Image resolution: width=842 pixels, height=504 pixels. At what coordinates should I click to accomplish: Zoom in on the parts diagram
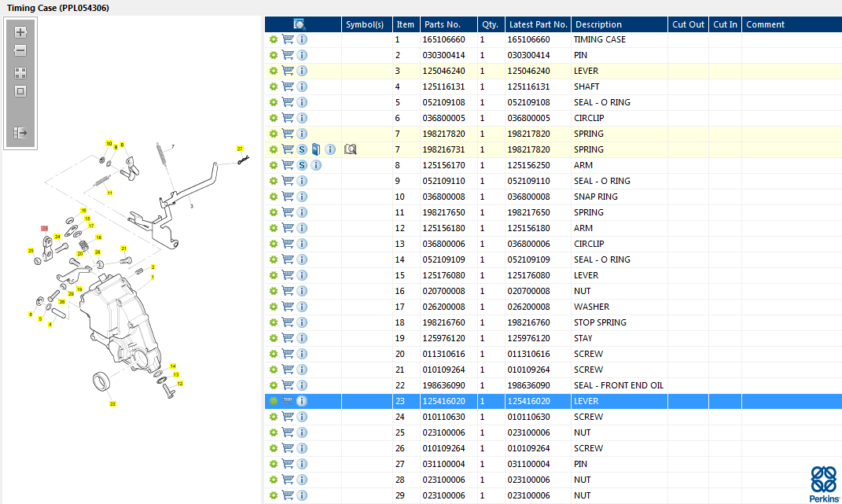(x=20, y=32)
